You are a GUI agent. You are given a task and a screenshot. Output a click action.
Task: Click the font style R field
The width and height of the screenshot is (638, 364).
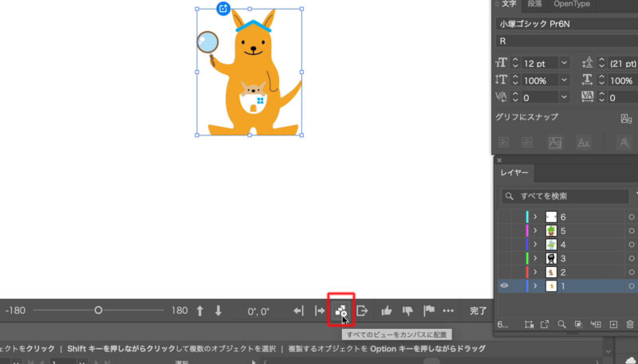(x=567, y=41)
